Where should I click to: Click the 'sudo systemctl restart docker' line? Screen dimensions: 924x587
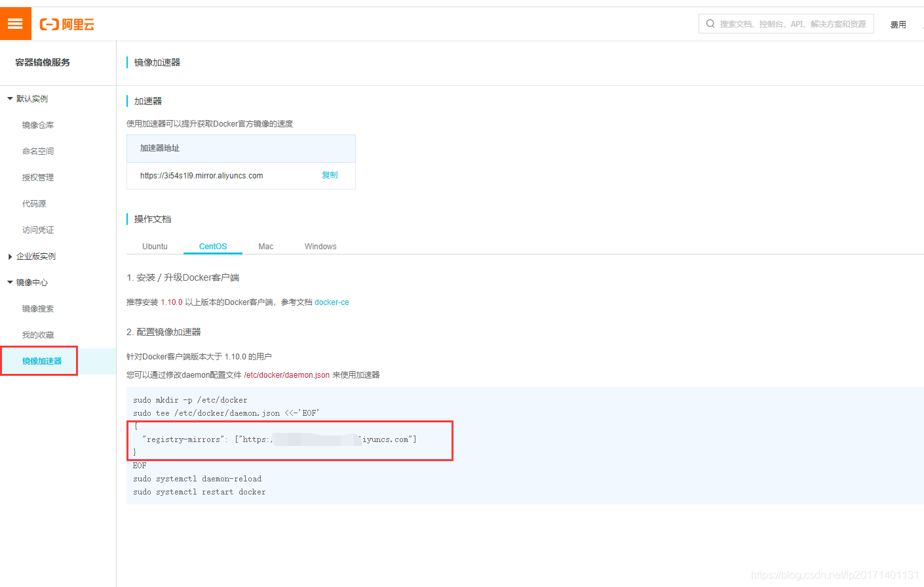click(199, 492)
